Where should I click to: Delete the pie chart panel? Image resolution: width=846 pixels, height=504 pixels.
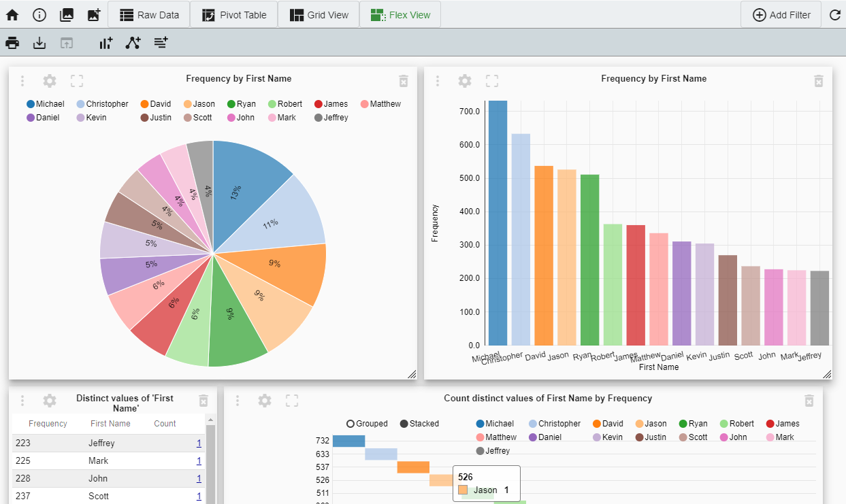403,81
